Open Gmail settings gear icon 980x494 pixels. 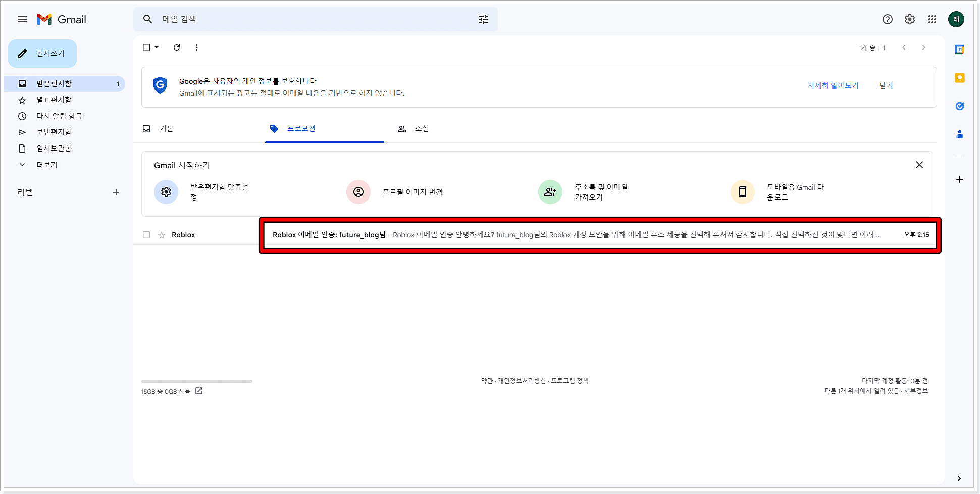(909, 19)
